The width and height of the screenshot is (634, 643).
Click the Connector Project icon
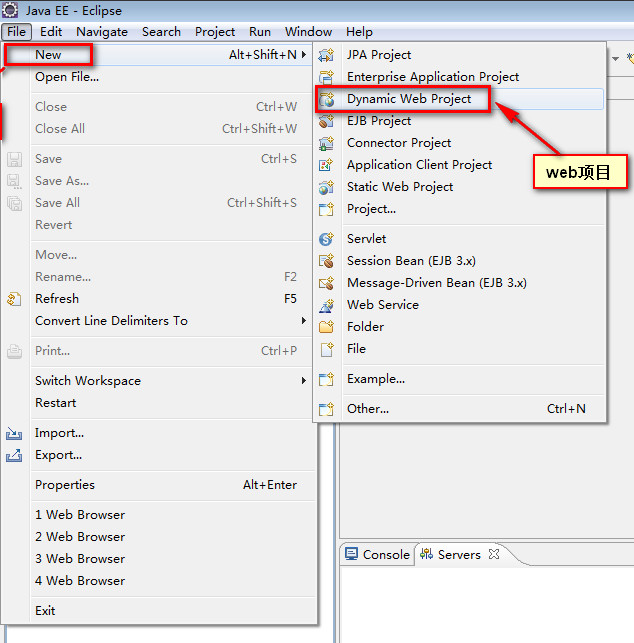pyautogui.click(x=326, y=143)
